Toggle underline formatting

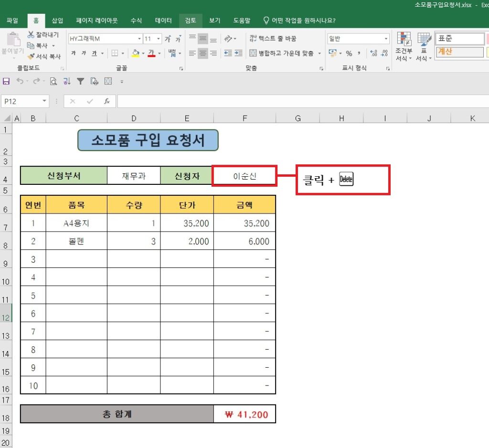tap(94, 53)
